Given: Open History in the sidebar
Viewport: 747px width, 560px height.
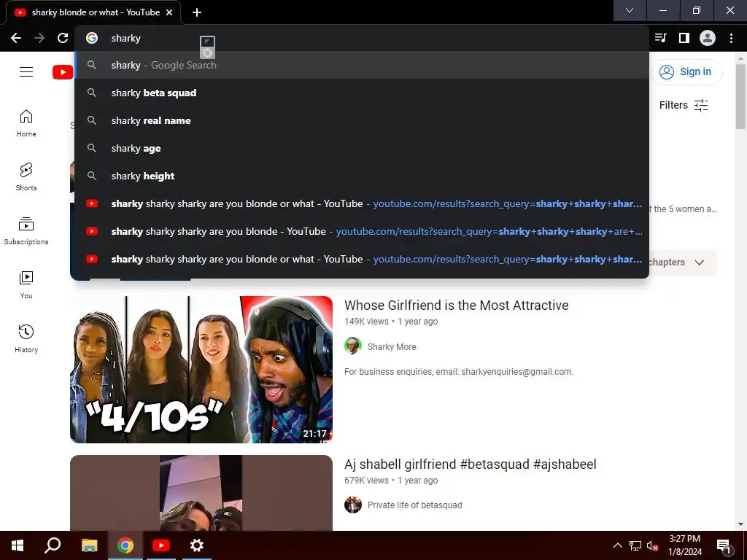Looking at the screenshot, I should pyautogui.click(x=26, y=338).
